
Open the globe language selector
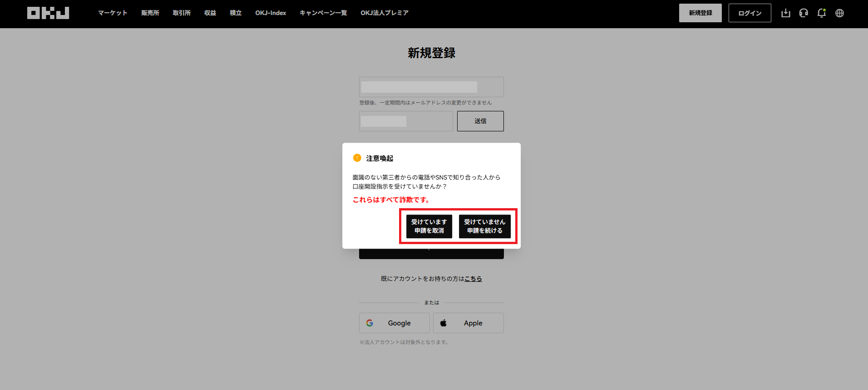coord(839,13)
